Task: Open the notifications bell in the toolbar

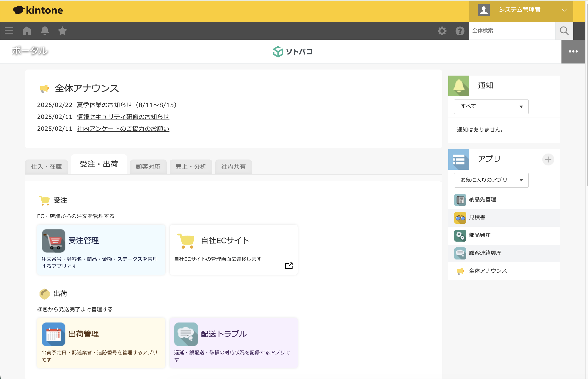Action: [45, 31]
